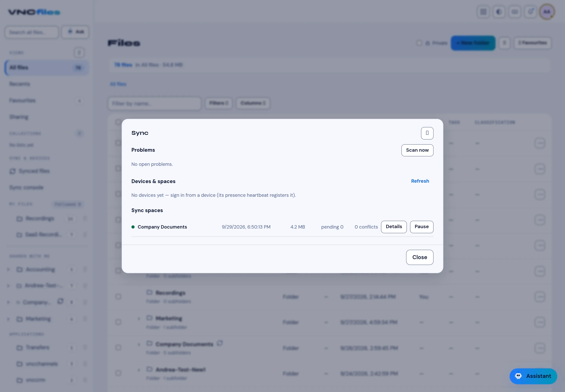Image resolution: width=565 pixels, height=392 pixels.
Task: Expand the Marketing folder in the sidebar tree
Action: click(8, 319)
